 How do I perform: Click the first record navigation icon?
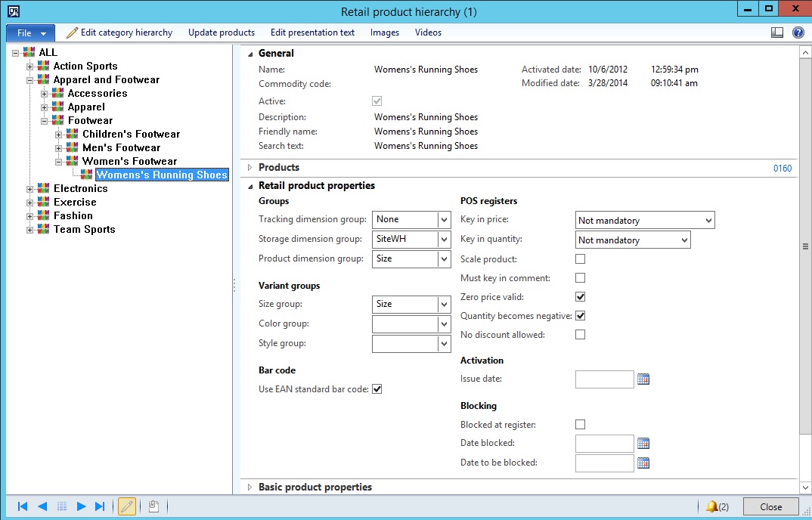pyautogui.click(x=23, y=506)
